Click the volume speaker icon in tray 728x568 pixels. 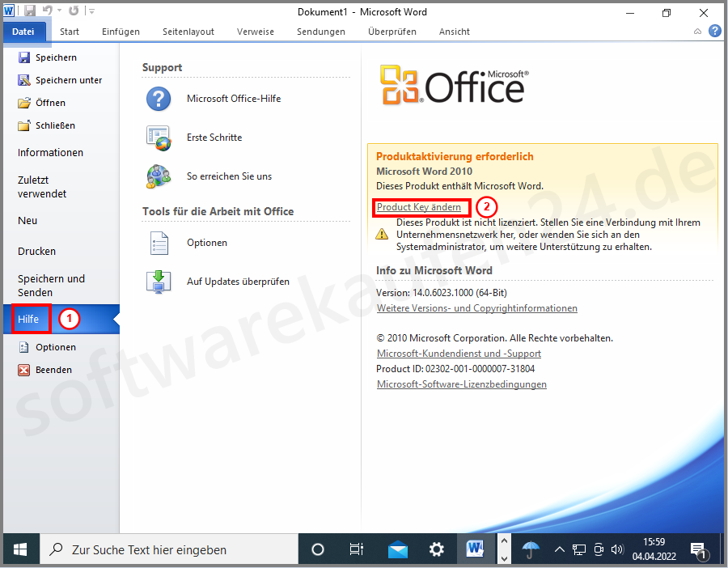point(616,550)
